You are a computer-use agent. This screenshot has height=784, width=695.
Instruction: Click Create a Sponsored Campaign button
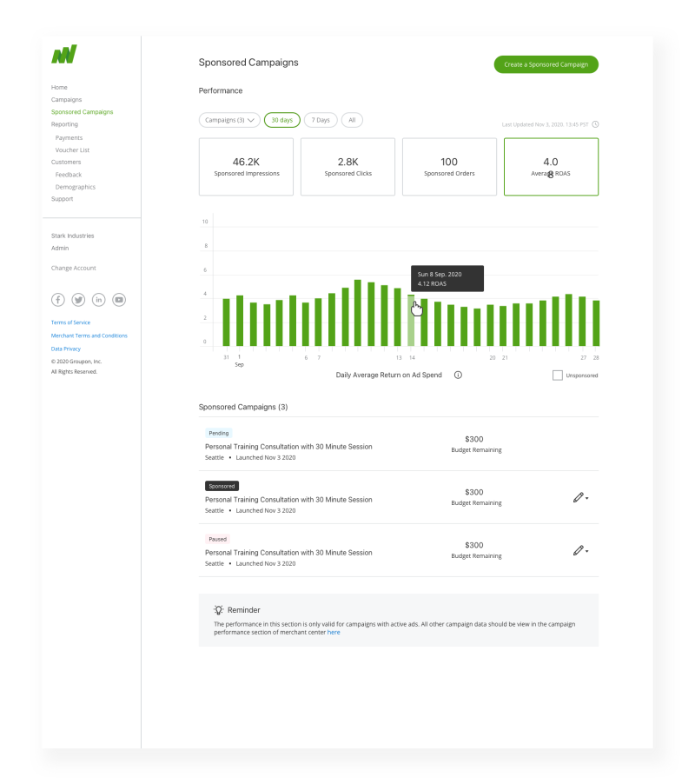coord(546,64)
